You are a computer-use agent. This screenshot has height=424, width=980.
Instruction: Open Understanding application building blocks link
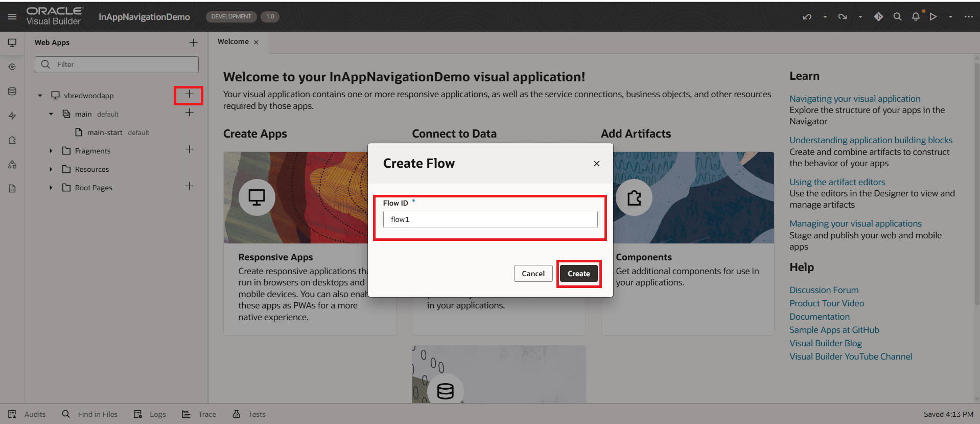(x=871, y=140)
